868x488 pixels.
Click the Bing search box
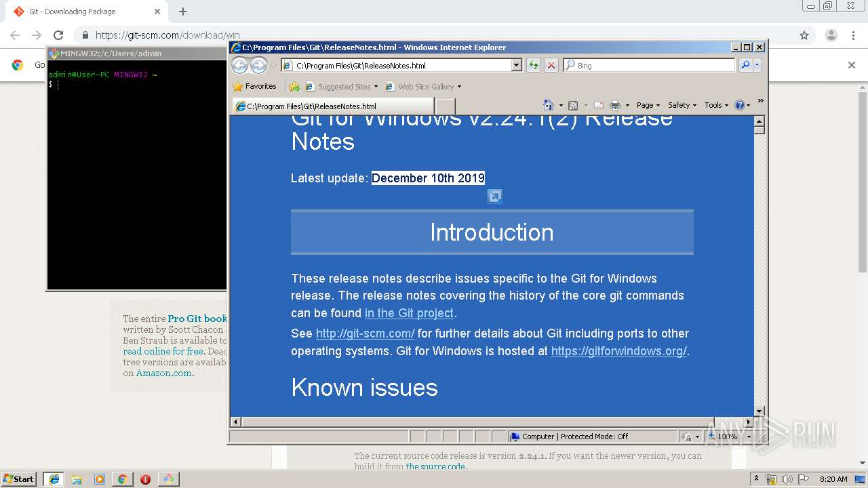click(649, 66)
